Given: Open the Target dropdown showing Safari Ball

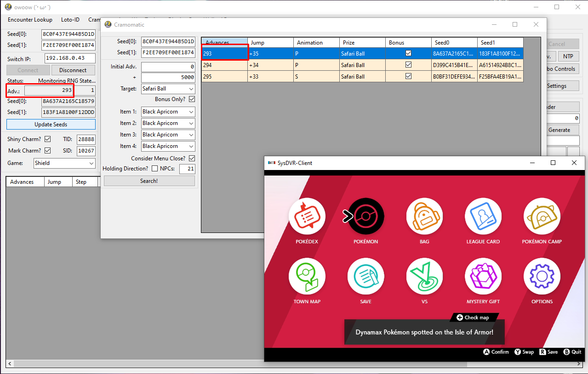Looking at the screenshot, I should [x=168, y=89].
